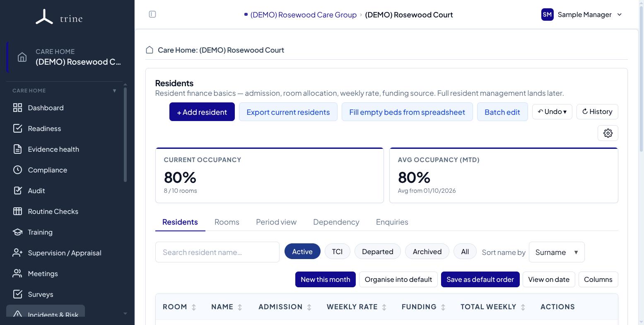Click the Routine Checks table icon
Image resolution: width=644 pixels, height=325 pixels.
(17, 211)
